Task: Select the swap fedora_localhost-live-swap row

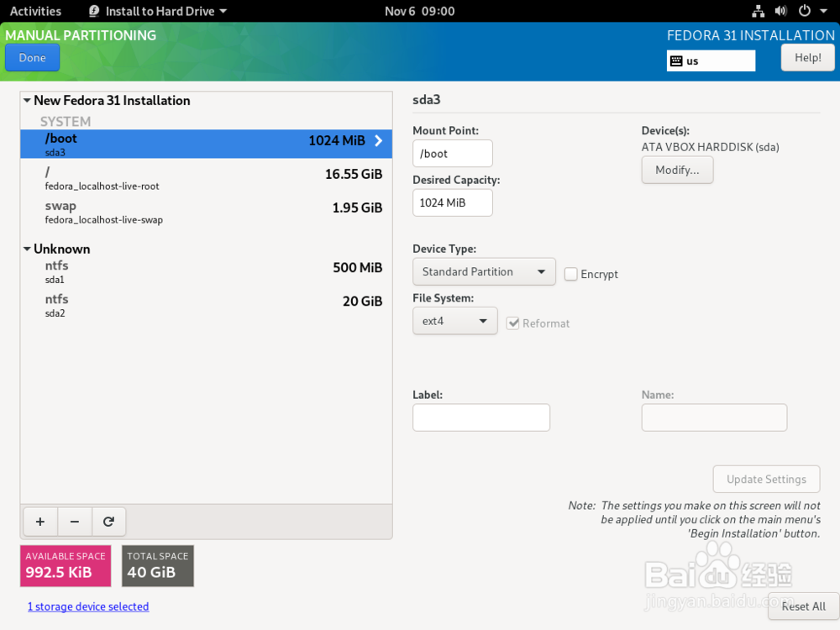Action: coord(207,213)
